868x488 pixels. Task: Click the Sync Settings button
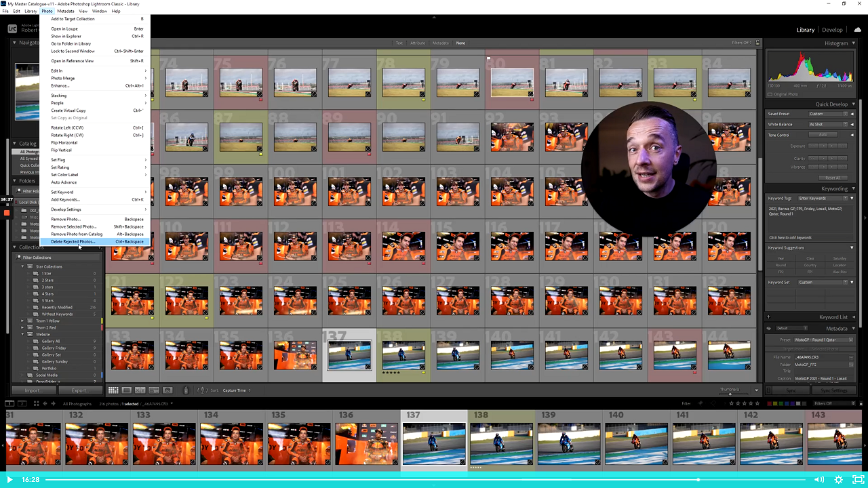click(x=834, y=390)
